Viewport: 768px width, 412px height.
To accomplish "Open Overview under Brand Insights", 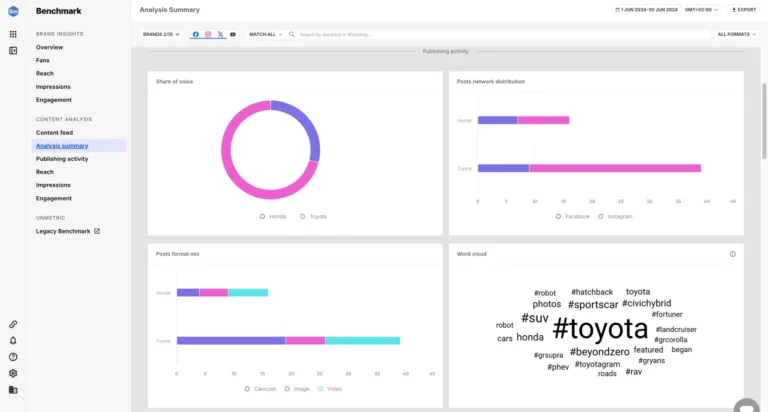I will pyautogui.click(x=49, y=47).
